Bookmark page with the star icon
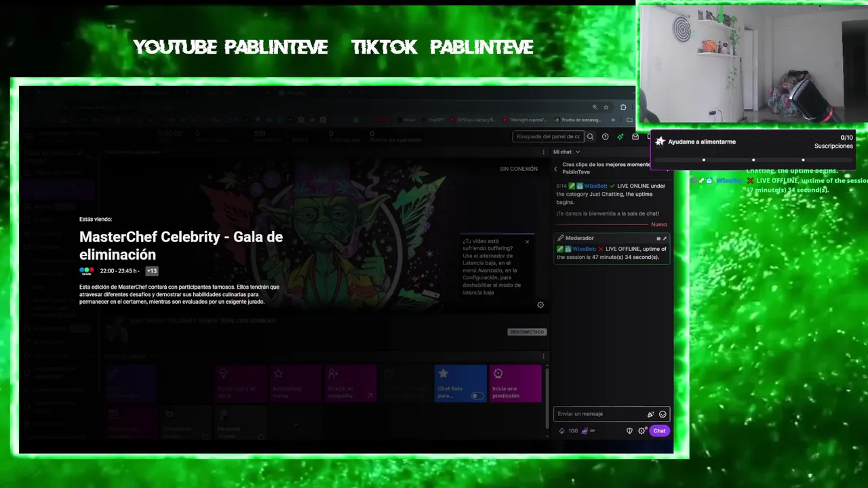 pos(606,107)
